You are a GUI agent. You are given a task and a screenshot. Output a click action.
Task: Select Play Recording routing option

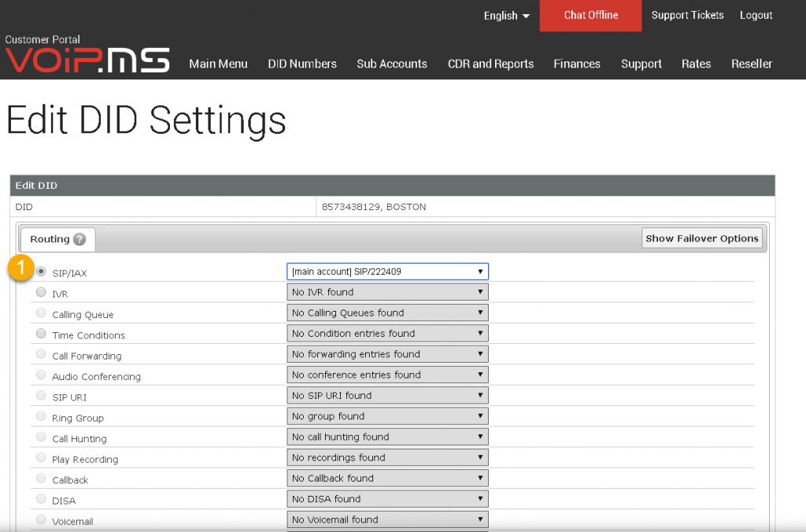pos(40,457)
